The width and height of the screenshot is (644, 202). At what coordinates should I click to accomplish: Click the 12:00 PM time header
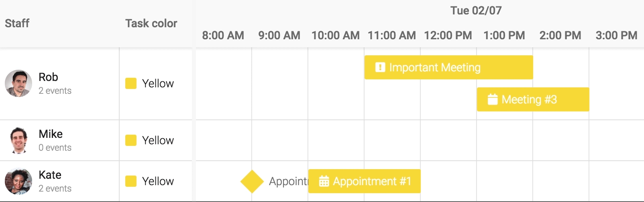tap(448, 35)
